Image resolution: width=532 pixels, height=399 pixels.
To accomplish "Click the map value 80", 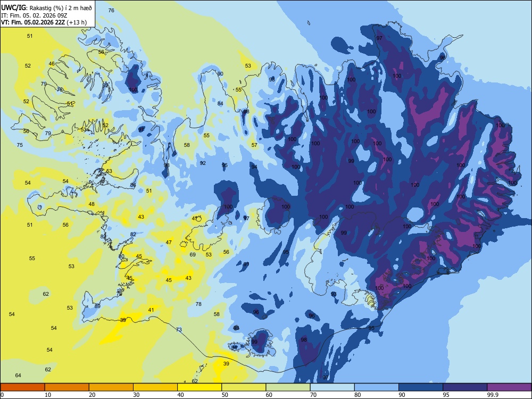I will [x=121, y=256].
